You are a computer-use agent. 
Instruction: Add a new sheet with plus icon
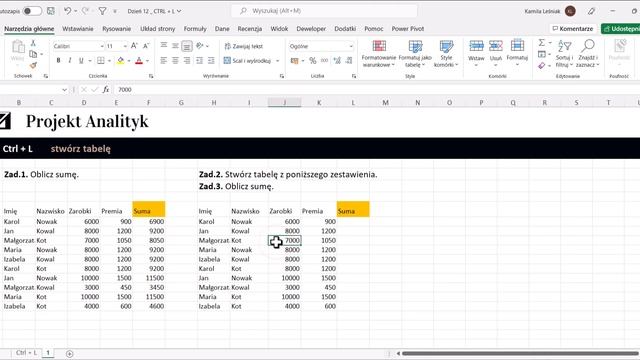69,353
